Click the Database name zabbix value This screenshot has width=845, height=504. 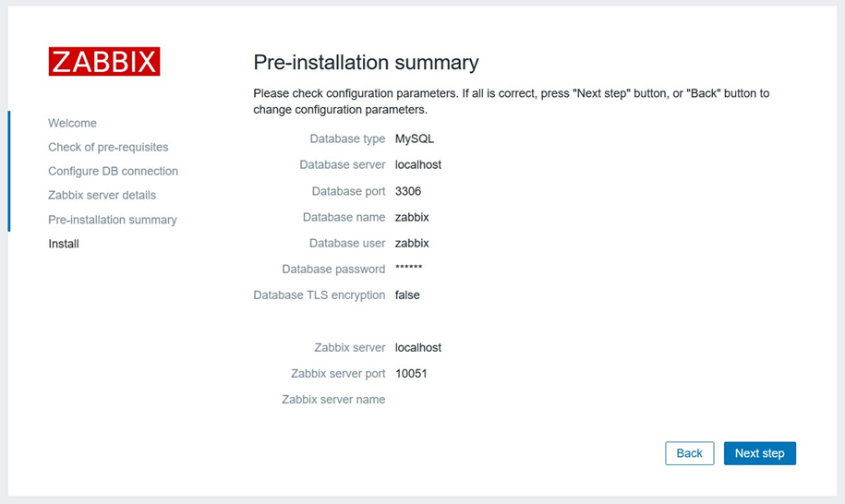pos(412,217)
